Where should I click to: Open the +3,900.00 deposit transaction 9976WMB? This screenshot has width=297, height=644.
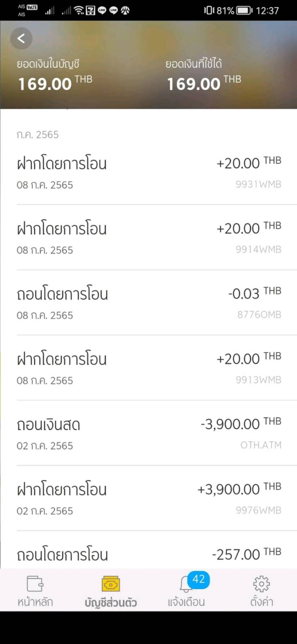click(148, 499)
